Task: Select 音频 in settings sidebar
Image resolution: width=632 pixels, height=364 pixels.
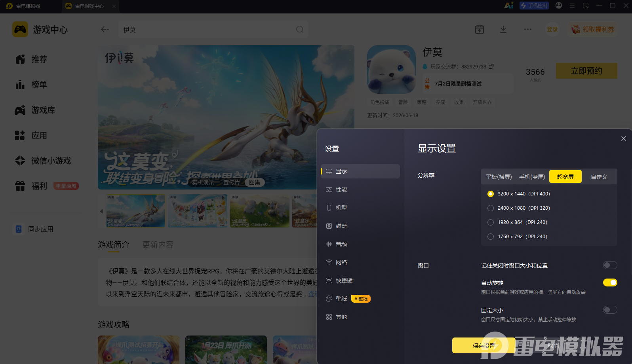Action: [360, 244]
